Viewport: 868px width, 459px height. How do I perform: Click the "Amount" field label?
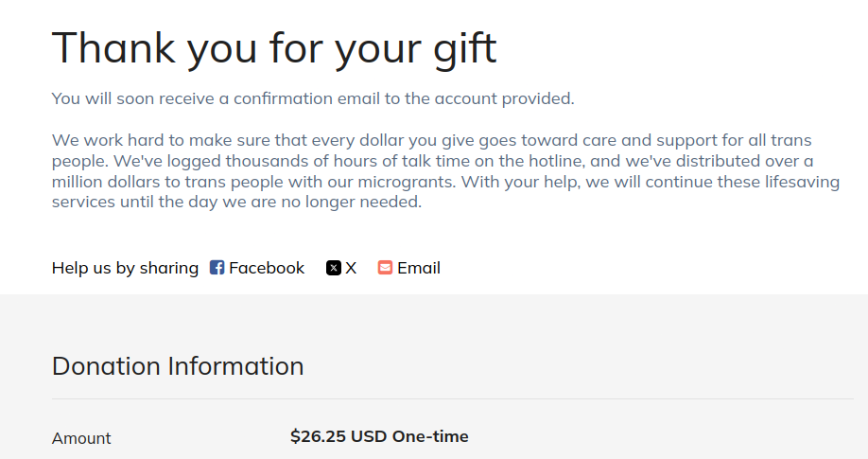tap(81, 438)
